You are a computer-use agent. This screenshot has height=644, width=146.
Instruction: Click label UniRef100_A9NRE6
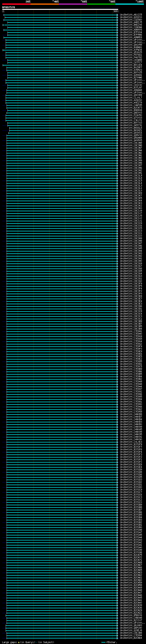click(x=131, y=37)
